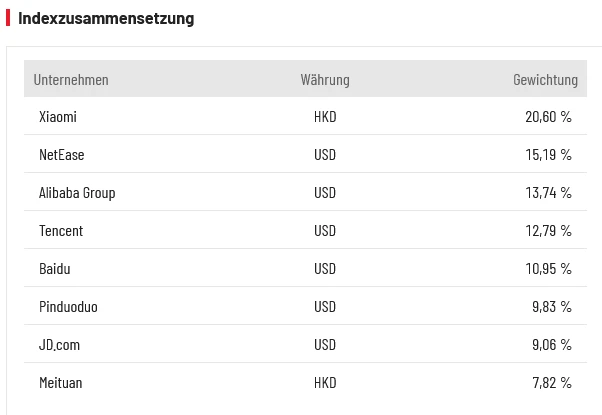The height and width of the screenshot is (415, 602).
Task: Click Meituan's 7,82 % weighting value
Action: 551,383
